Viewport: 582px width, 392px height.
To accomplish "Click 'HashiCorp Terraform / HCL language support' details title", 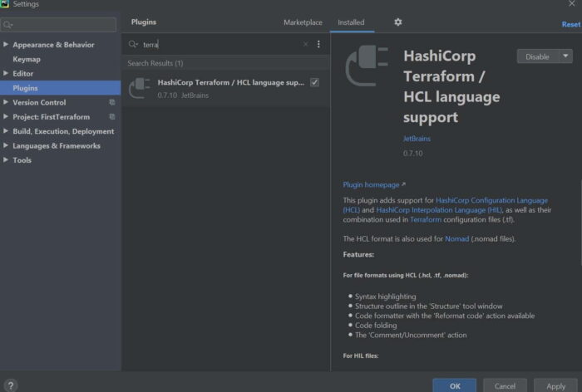I will click(451, 86).
